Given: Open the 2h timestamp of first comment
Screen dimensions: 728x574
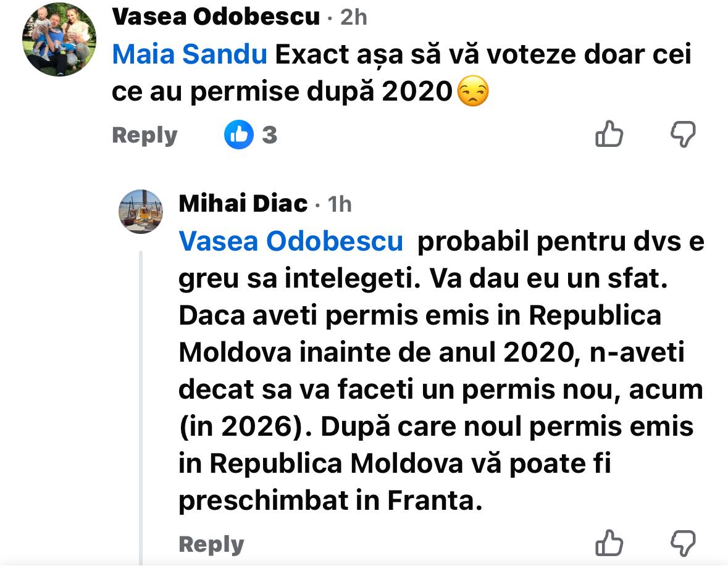Looking at the screenshot, I should click(353, 17).
